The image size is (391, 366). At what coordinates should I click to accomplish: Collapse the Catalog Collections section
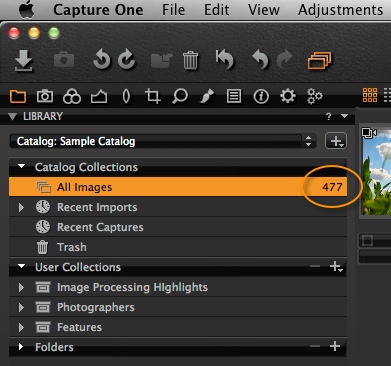tap(22, 166)
